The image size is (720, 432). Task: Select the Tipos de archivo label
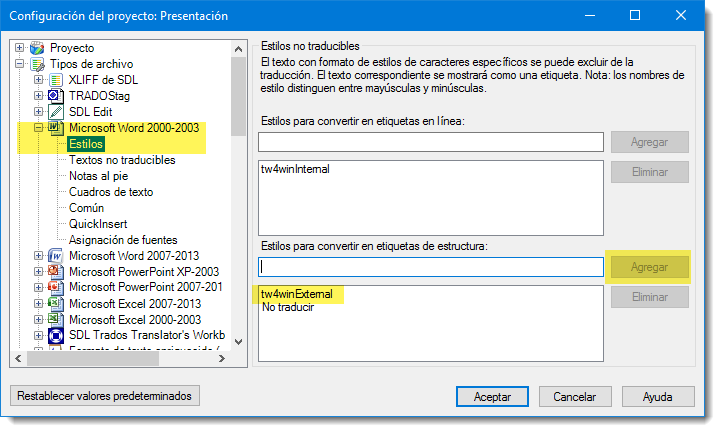click(91, 64)
